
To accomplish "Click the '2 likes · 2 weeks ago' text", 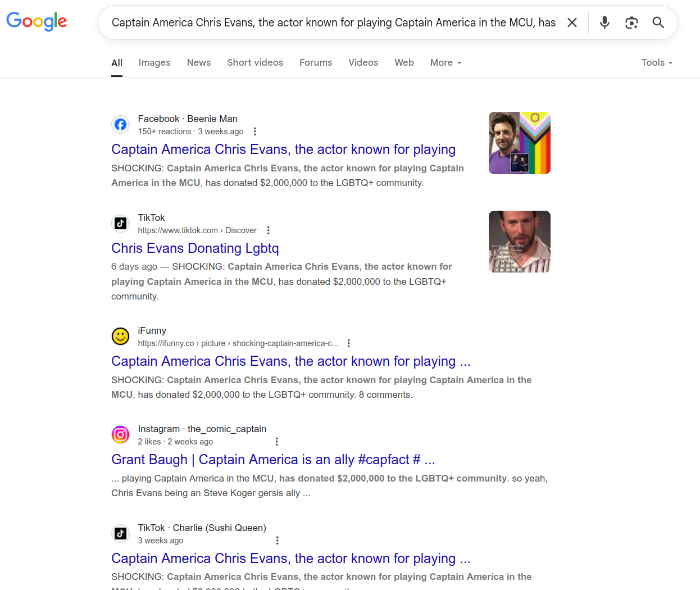I will (x=175, y=442).
